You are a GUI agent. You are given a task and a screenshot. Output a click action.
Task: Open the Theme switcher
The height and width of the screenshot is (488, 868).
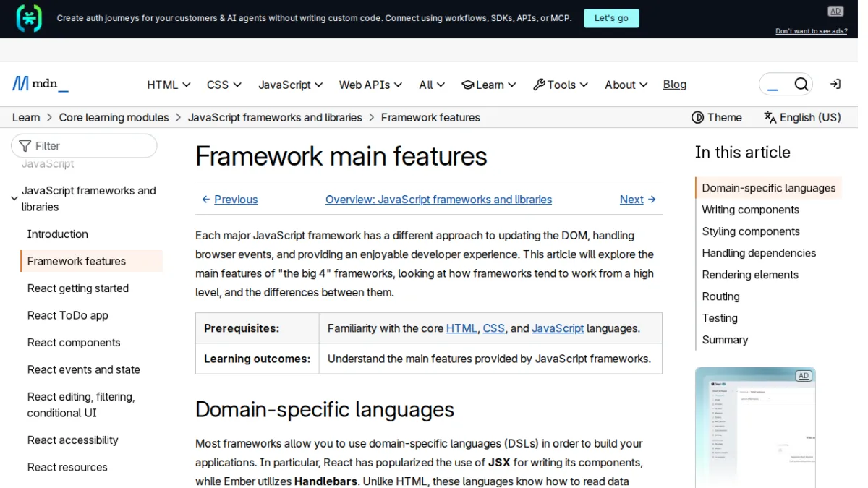717,117
